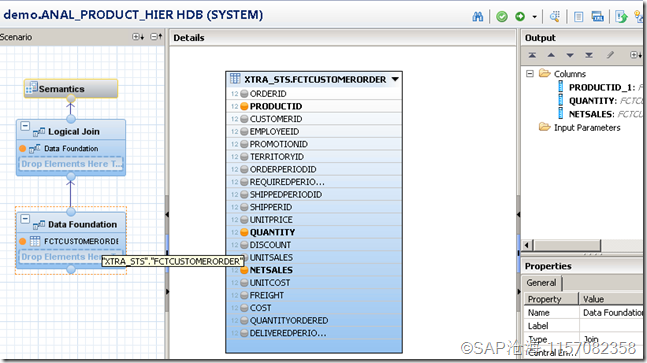Click Value column header
The height and width of the screenshot is (363, 647).
coord(611,299)
